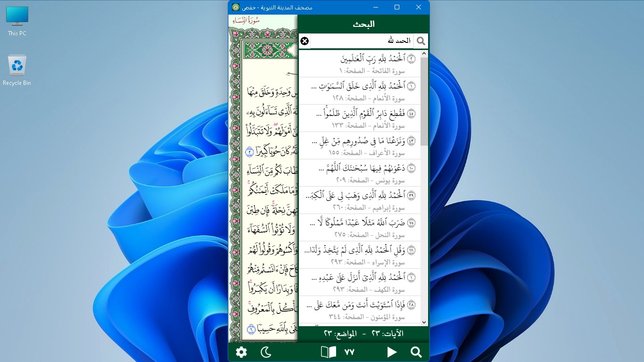Viewport: 644px width, 362px height.
Task: Open the سورة إبراهيم verse result
Action: coord(363,200)
